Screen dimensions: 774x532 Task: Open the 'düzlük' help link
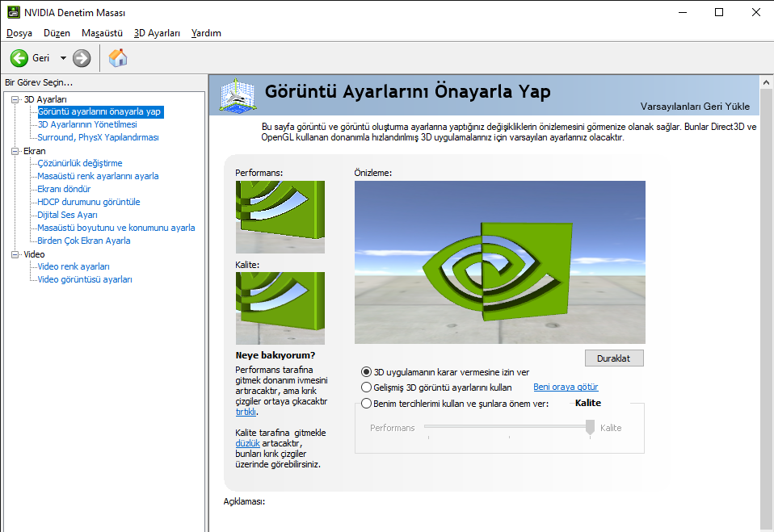click(x=247, y=443)
